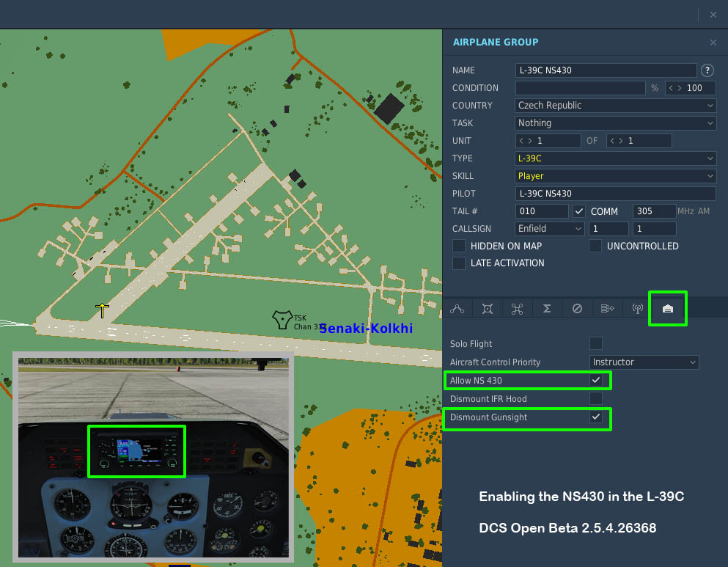728x567 pixels.
Task: Uncheck Allow NS 430
Action: coord(596,380)
